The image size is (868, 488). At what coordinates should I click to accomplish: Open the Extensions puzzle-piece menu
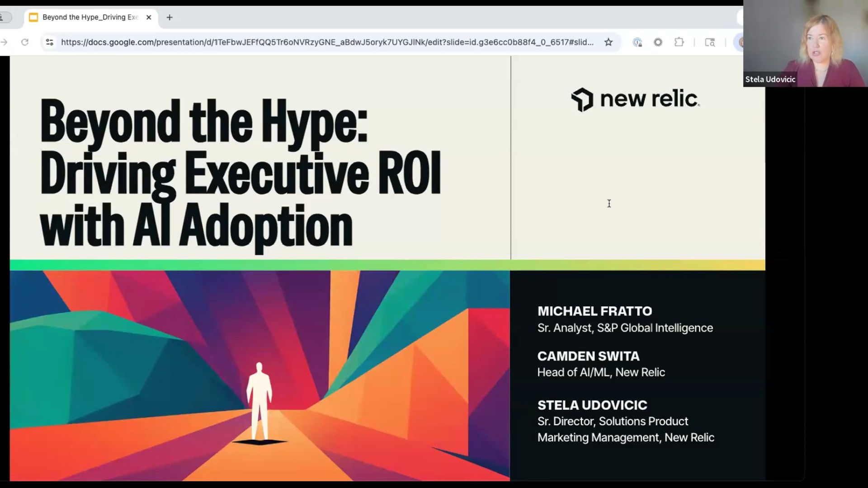click(x=679, y=42)
